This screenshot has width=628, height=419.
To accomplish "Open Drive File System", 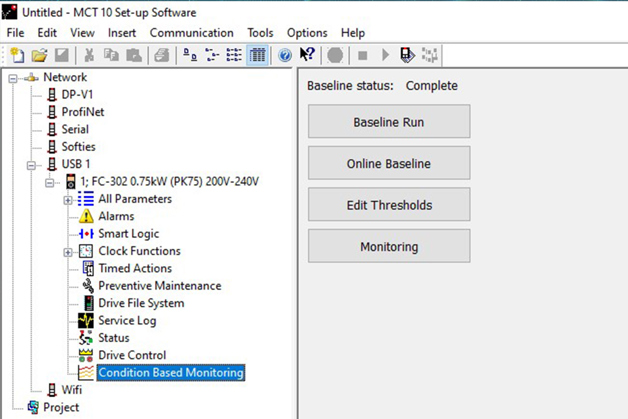I will pyautogui.click(x=141, y=303).
